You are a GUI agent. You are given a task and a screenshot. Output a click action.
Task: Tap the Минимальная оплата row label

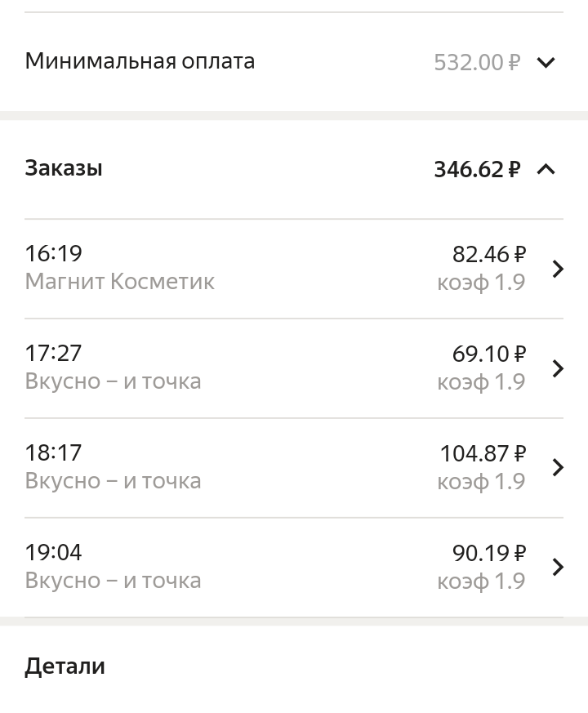140,61
